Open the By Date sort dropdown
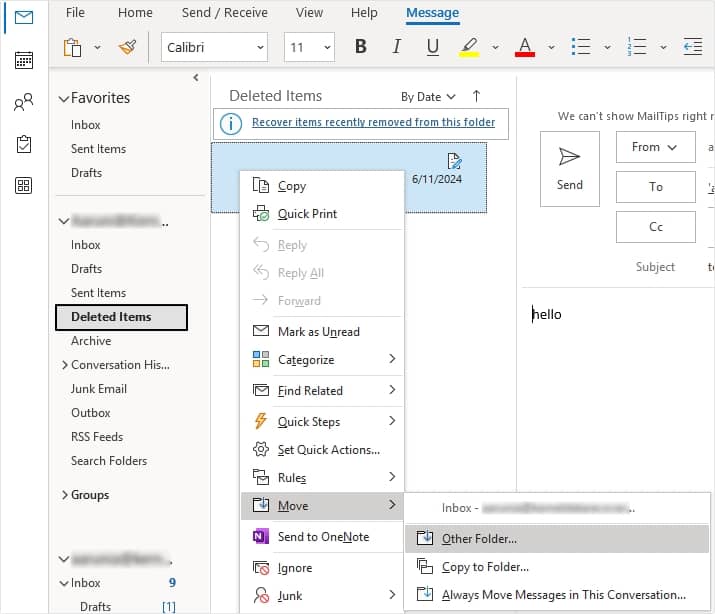The image size is (715, 614). pos(428,97)
